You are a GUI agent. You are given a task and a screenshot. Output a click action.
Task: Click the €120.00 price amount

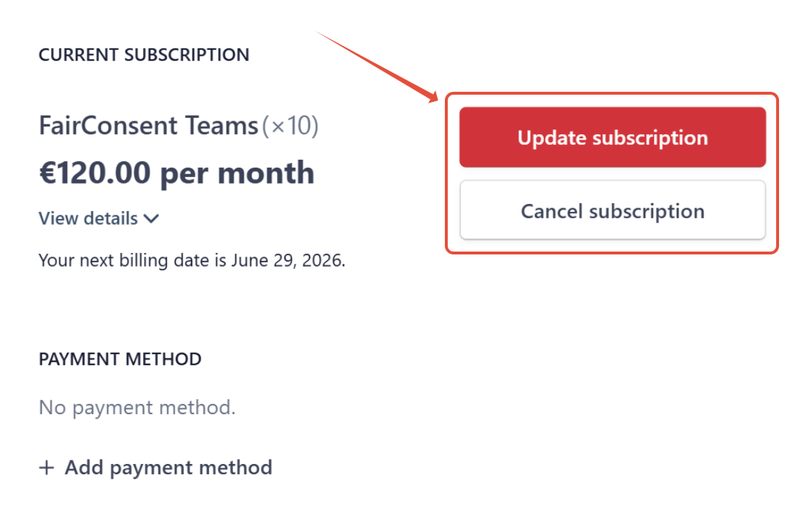pyautogui.click(x=95, y=173)
